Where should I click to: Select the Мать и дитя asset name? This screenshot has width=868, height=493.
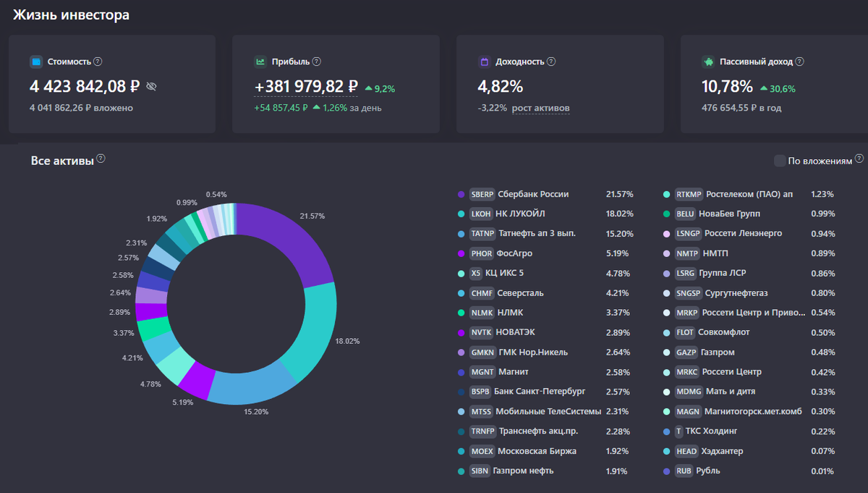(732, 392)
